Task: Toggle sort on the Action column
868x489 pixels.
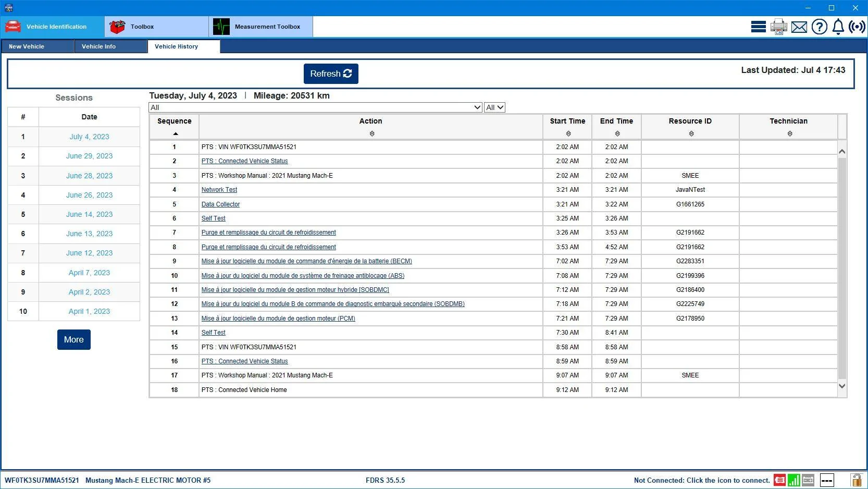Action: (x=371, y=134)
